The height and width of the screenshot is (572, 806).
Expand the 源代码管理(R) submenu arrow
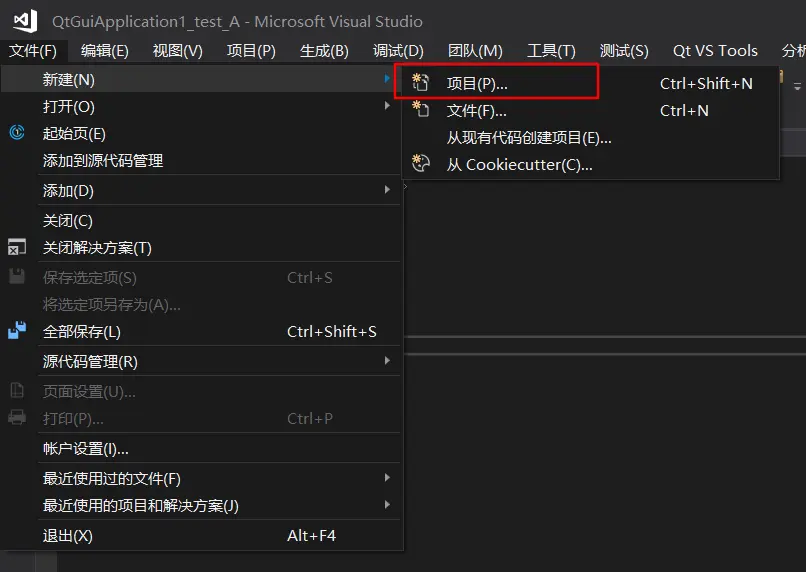387,361
